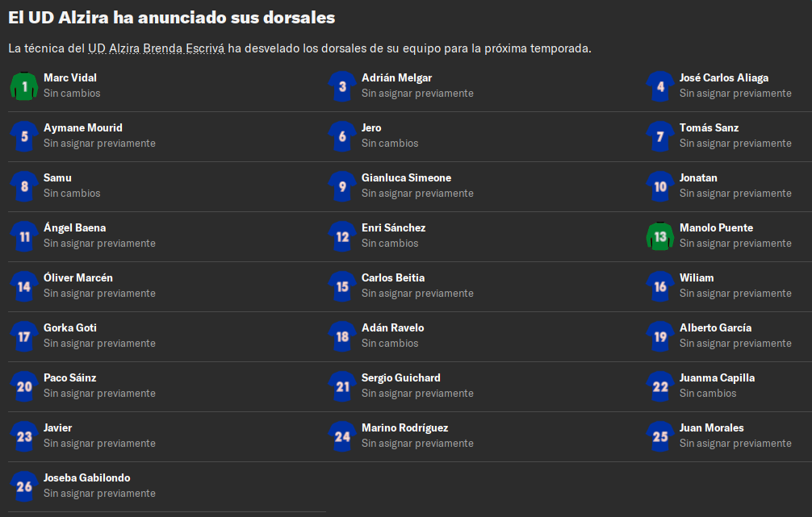
Task: Open player Marc Vidal
Action: (70, 77)
